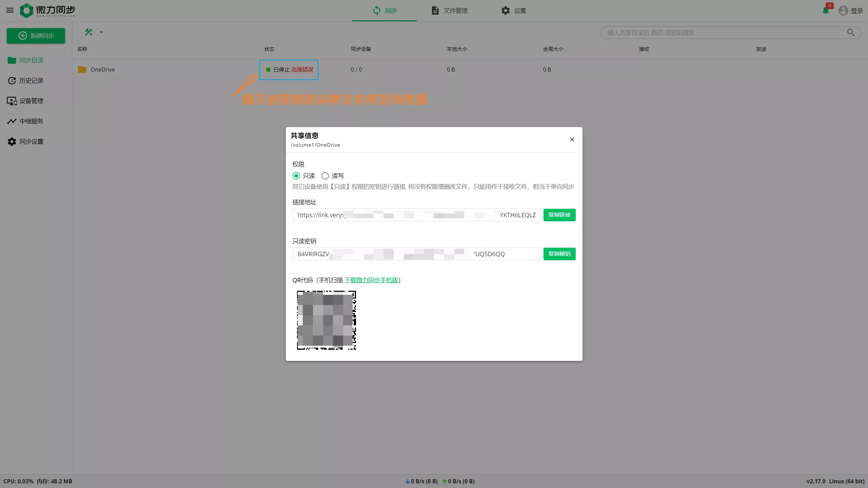Click the 同步设备 column header

(361, 49)
